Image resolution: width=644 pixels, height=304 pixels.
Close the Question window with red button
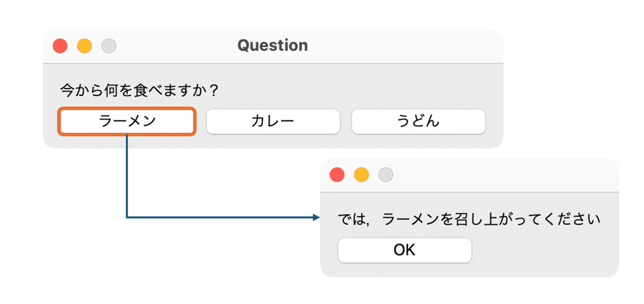tap(60, 46)
